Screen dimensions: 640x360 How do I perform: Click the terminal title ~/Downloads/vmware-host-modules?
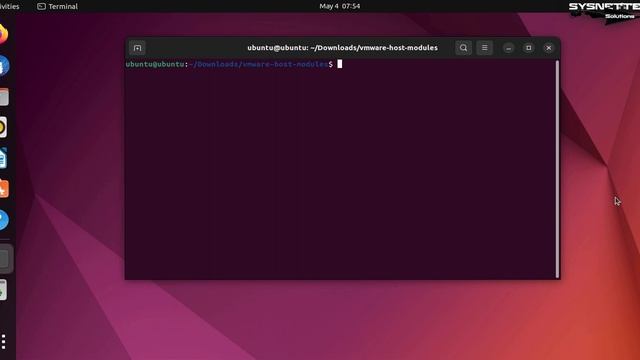point(374,48)
